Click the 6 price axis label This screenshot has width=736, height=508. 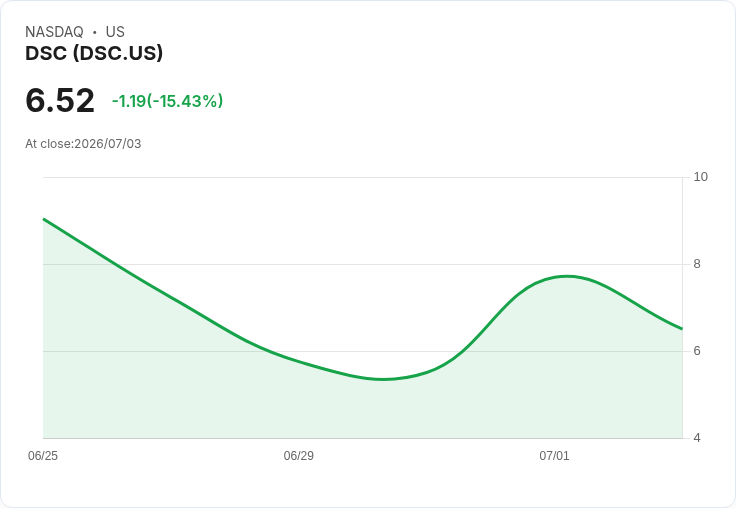[697, 351]
